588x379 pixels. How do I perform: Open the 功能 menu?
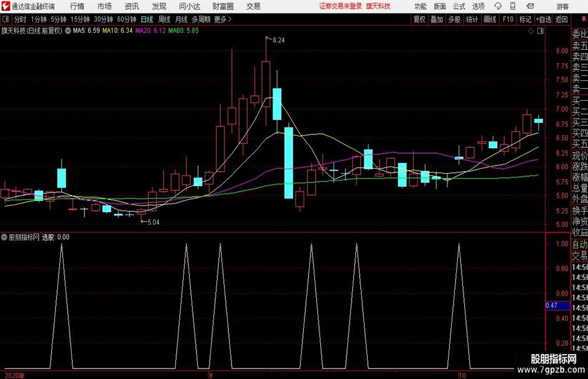tap(421, 6)
